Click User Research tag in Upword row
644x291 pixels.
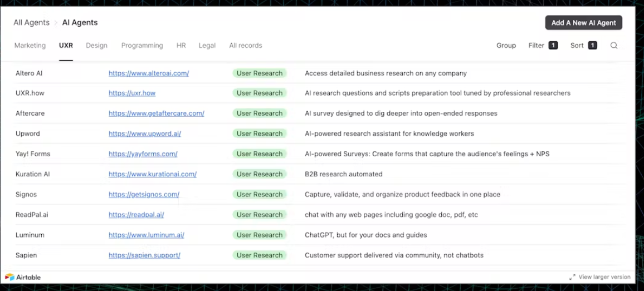point(260,134)
